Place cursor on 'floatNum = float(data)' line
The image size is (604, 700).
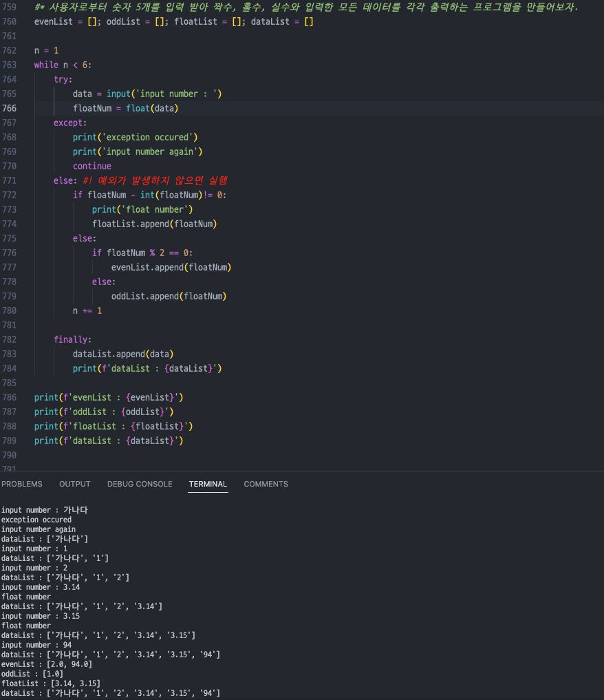[125, 109]
